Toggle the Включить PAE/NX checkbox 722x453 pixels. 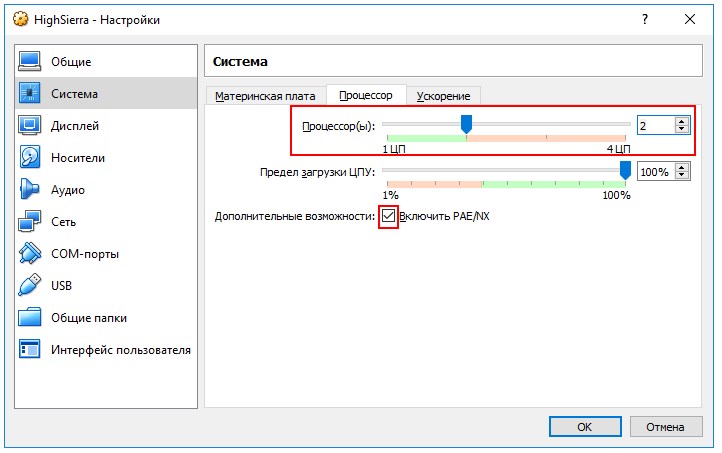(388, 217)
